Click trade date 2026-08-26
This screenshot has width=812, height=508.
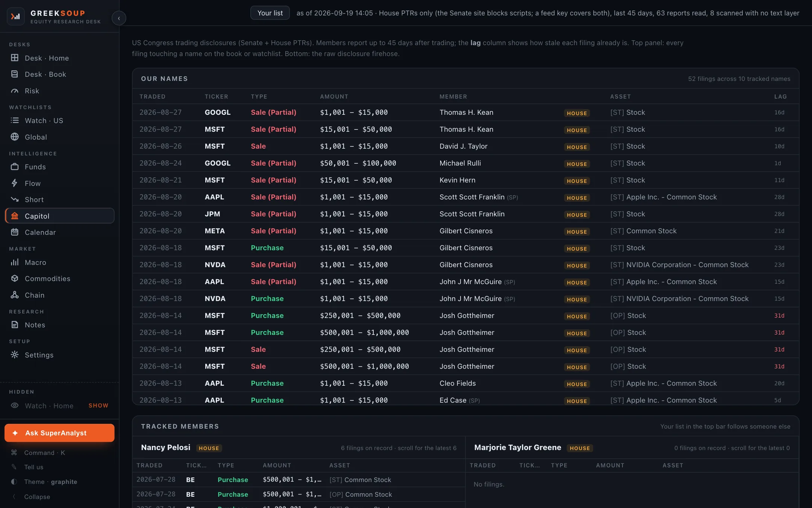click(161, 146)
